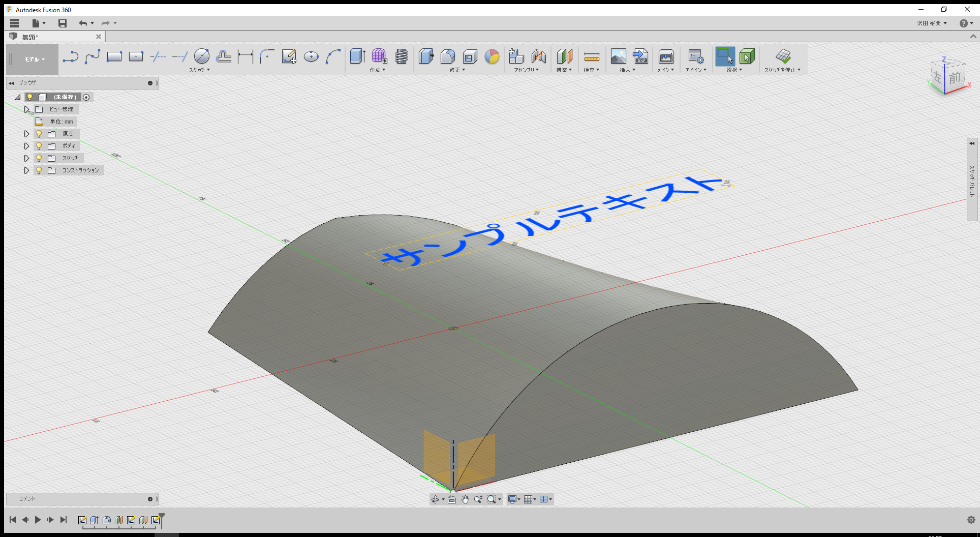
Task: Expand the コンストラクション tree node
Action: tap(27, 170)
